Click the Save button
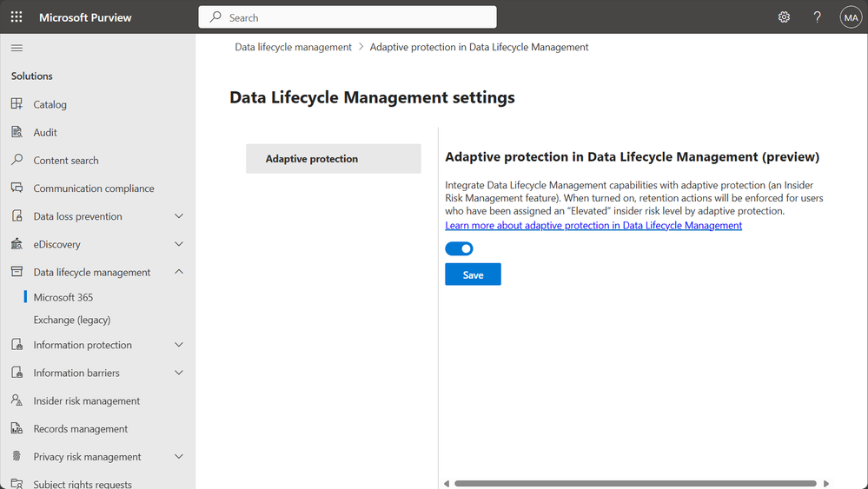Image resolution: width=868 pixels, height=489 pixels. coord(473,274)
